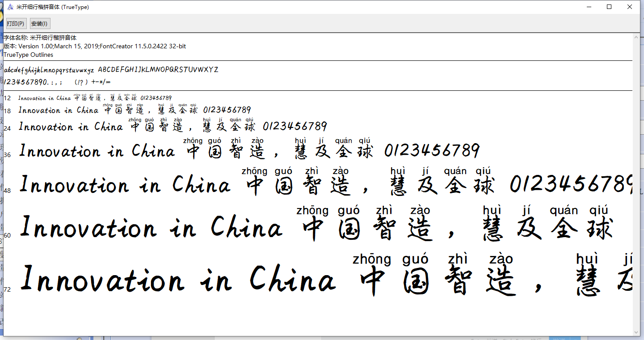Click Innovation in China in the size 18 row
This screenshot has height=340, width=644.
pyautogui.click(x=59, y=110)
